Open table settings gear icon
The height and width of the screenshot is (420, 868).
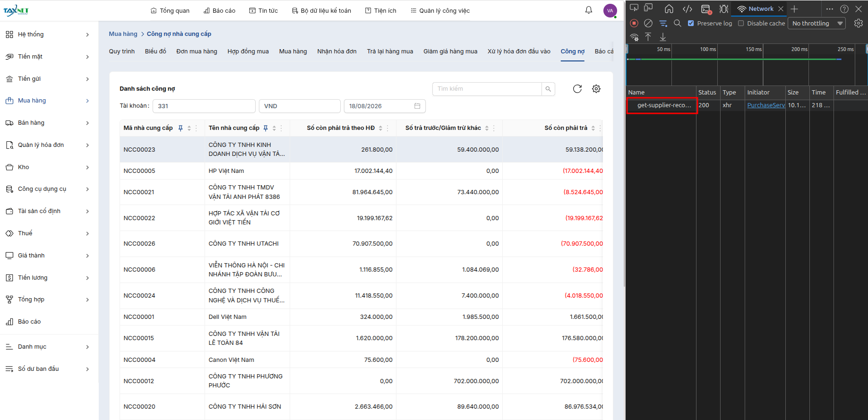coord(596,89)
